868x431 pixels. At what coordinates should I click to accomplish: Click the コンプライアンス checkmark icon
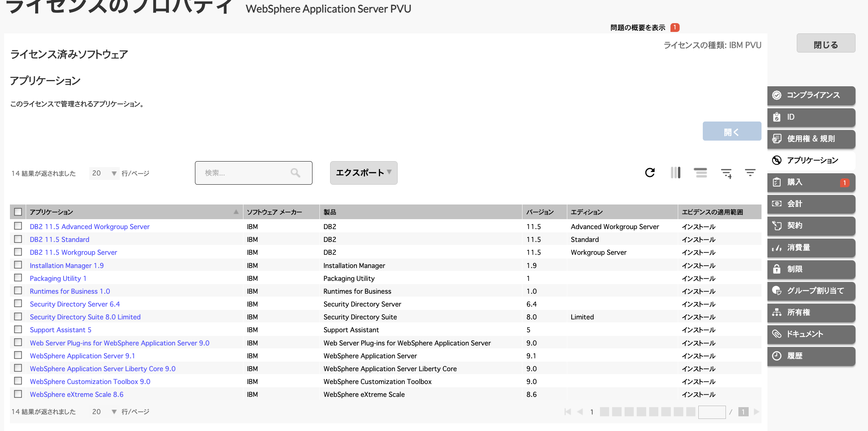click(777, 95)
